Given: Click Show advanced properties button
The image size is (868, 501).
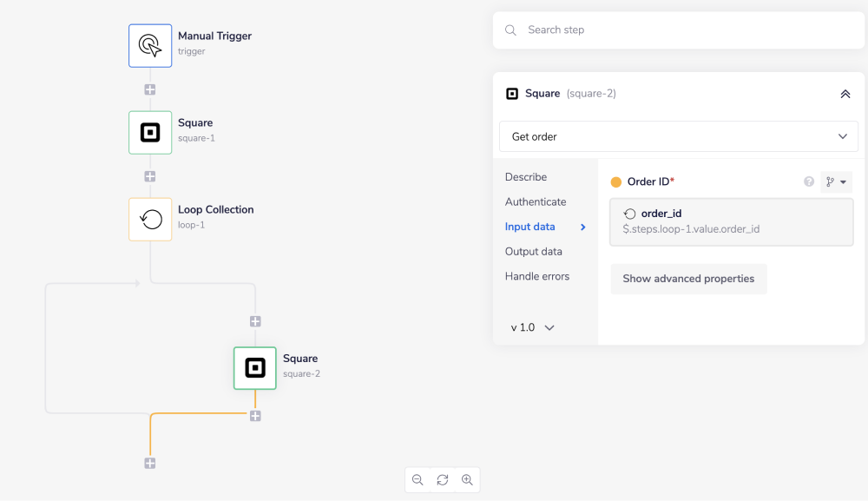Looking at the screenshot, I should pyautogui.click(x=688, y=279).
